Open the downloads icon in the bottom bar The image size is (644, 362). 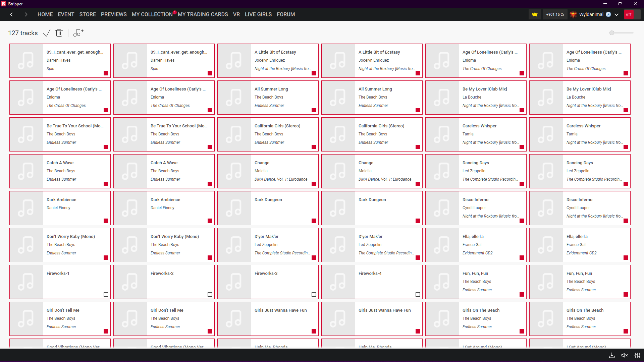(x=612, y=355)
